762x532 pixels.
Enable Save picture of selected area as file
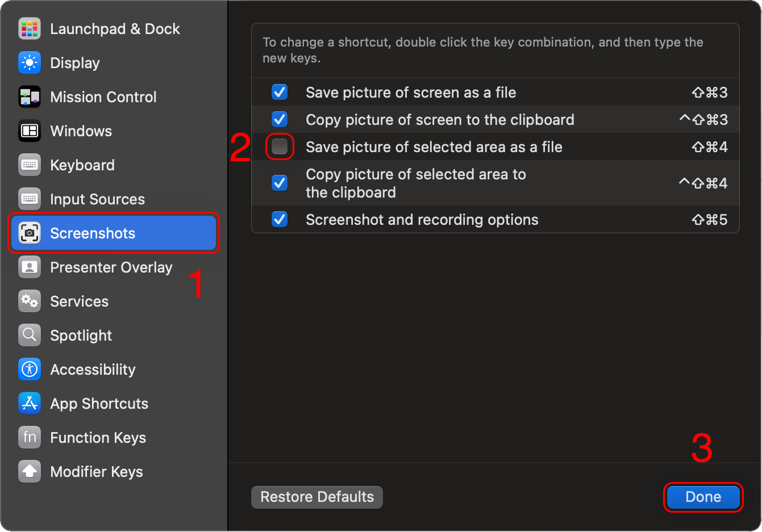tap(280, 147)
